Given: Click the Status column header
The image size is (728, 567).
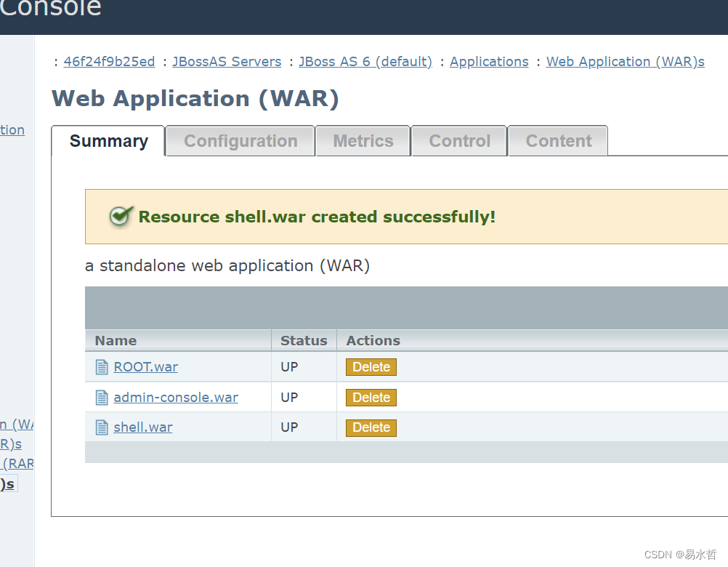Looking at the screenshot, I should click(304, 340).
